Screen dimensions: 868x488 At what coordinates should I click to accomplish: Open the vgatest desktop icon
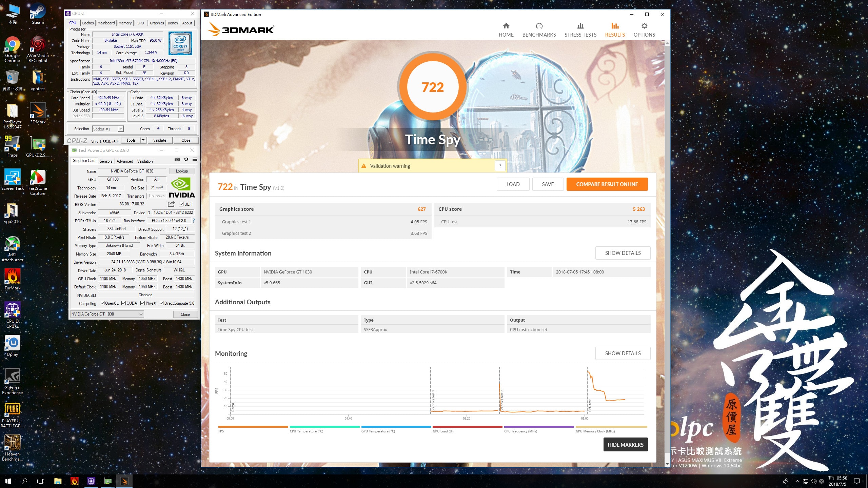[38, 80]
